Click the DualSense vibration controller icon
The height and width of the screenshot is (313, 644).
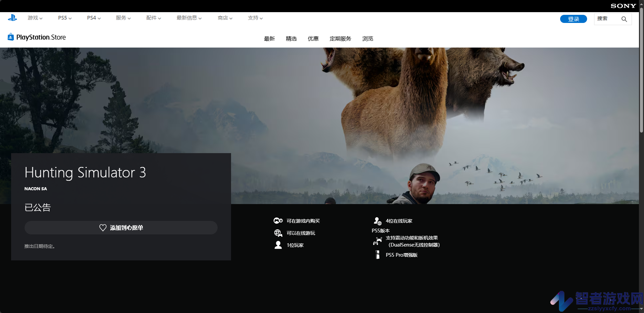(x=378, y=241)
